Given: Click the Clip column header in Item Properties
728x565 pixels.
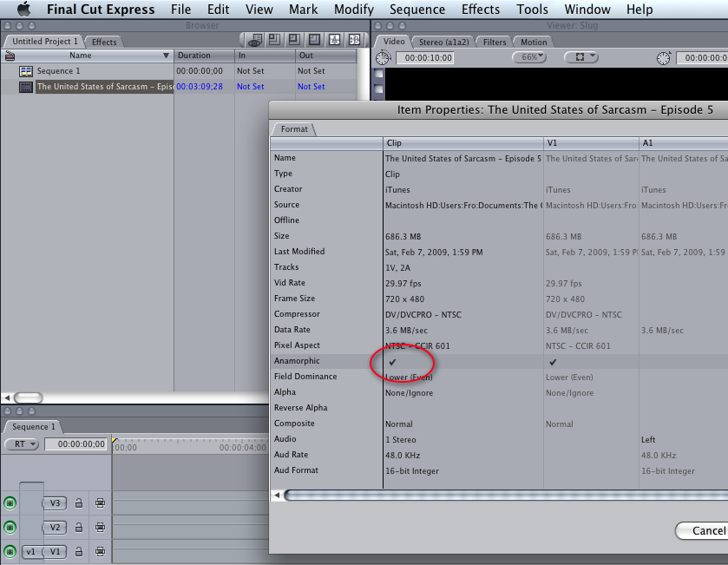Looking at the screenshot, I should [x=462, y=143].
